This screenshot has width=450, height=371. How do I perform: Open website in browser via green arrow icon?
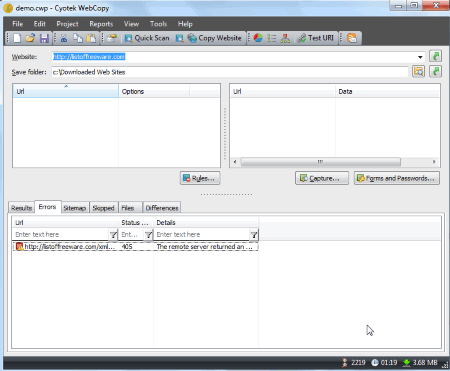(435, 56)
